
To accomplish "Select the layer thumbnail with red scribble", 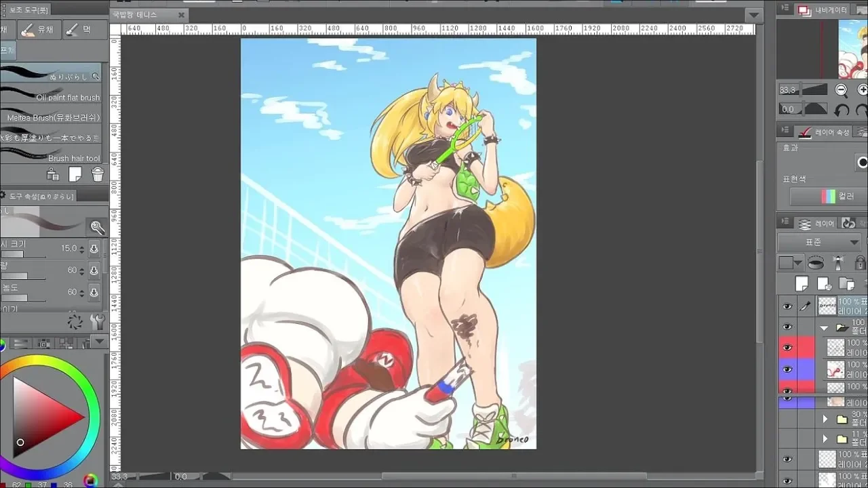I will [836, 369].
